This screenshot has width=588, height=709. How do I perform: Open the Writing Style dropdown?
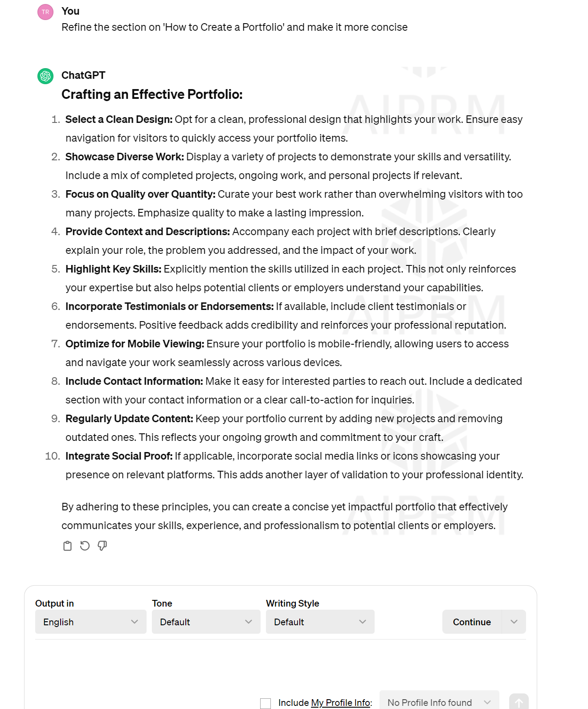click(320, 622)
